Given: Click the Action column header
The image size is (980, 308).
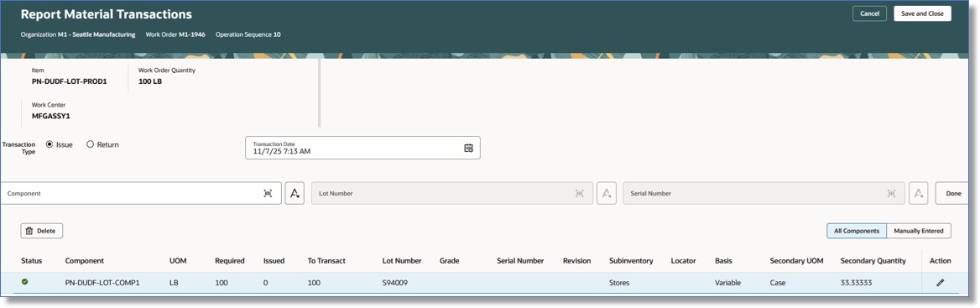Looking at the screenshot, I should [940, 261].
